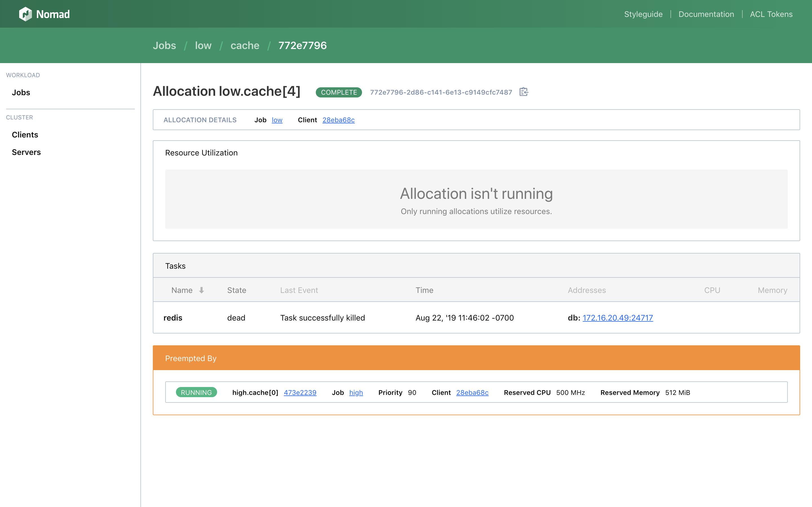The image size is (812, 507).
Task: Open db address 172.16.20.49:24717
Action: (x=617, y=317)
